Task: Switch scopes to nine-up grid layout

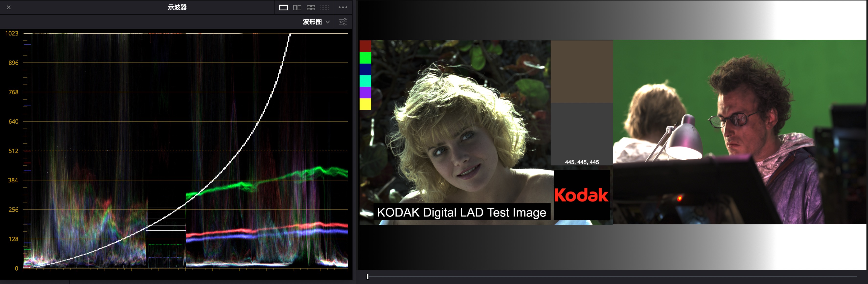Action: click(x=324, y=7)
